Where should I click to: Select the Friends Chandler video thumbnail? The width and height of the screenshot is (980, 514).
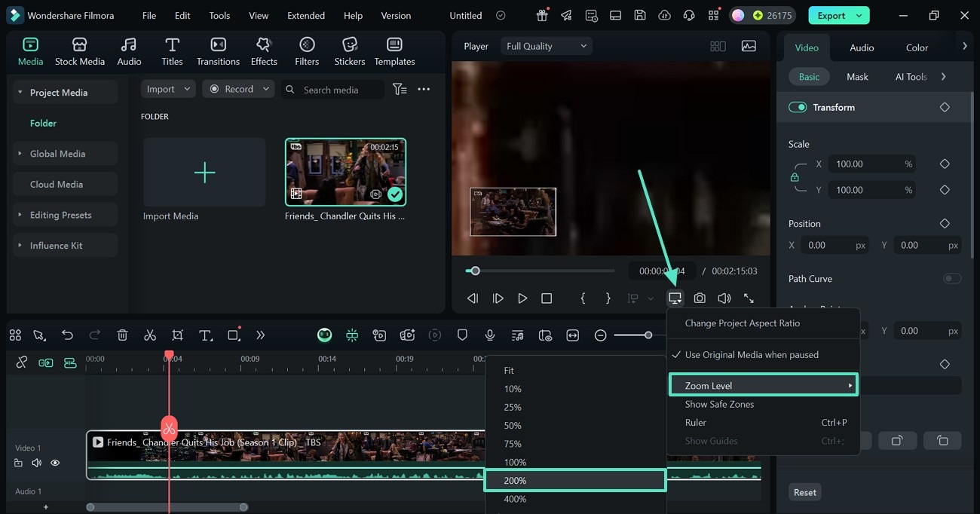pos(345,172)
